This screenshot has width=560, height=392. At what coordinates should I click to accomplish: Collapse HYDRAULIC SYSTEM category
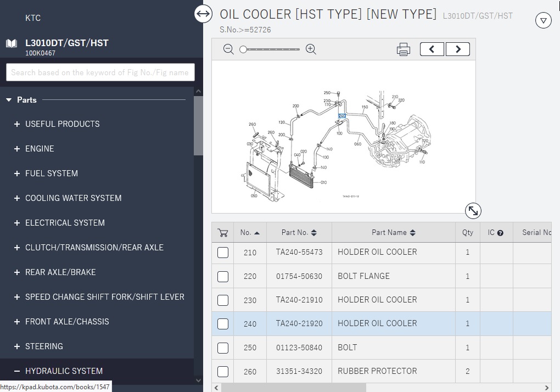[x=17, y=371]
